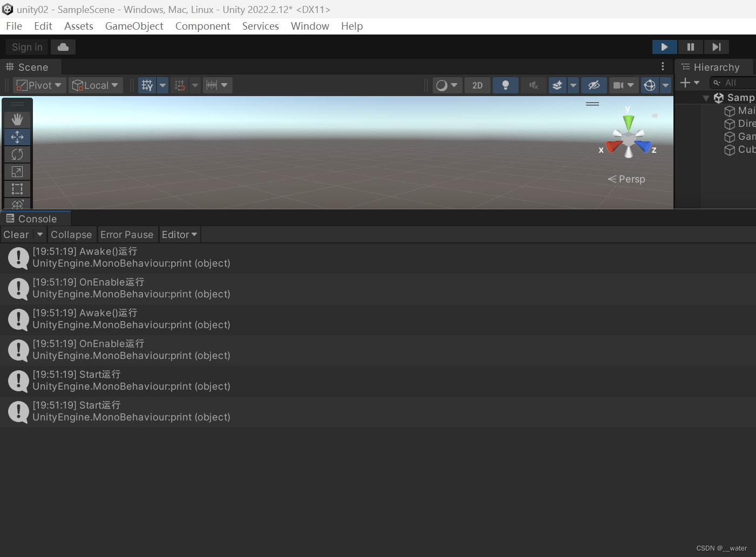Open the GameObject menu

(x=134, y=26)
